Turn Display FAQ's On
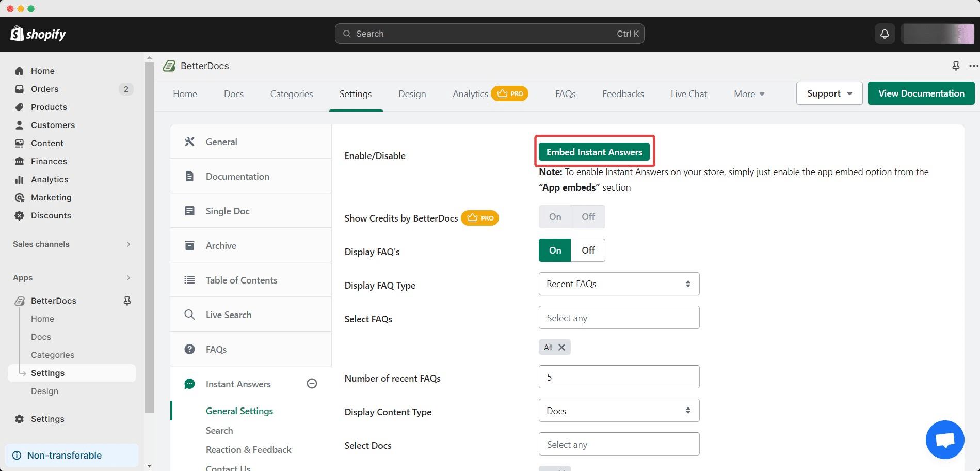Image resolution: width=980 pixels, height=471 pixels. (x=555, y=250)
